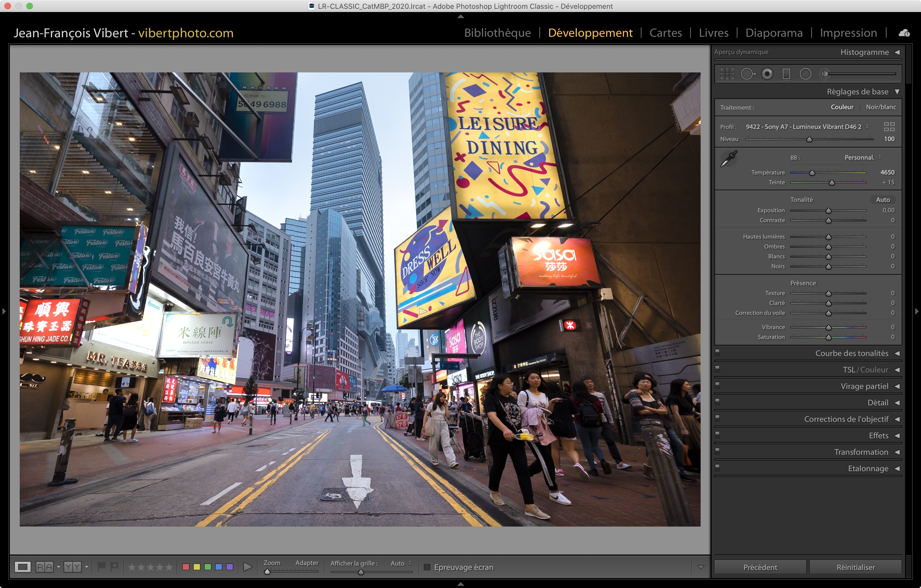Image resolution: width=921 pixels, height=588 pixels.
Task: Activate the Red Eye Correction tool
Action: [767, 74]
